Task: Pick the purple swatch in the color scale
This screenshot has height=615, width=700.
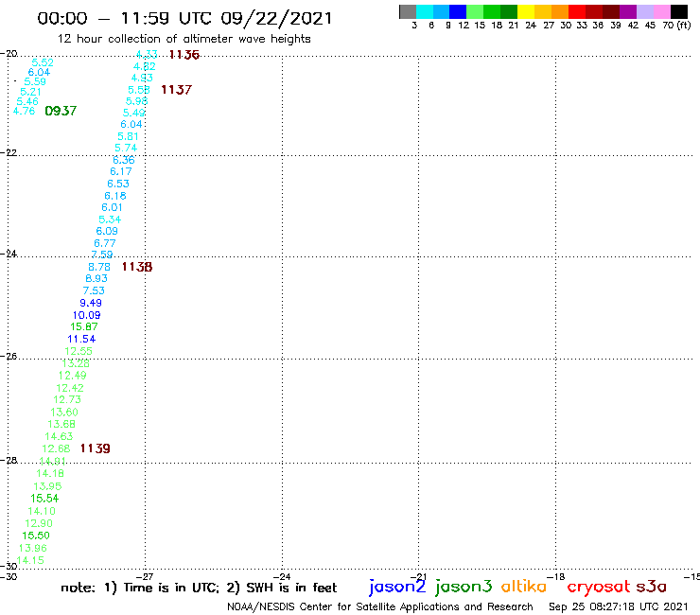Action: 628,11
